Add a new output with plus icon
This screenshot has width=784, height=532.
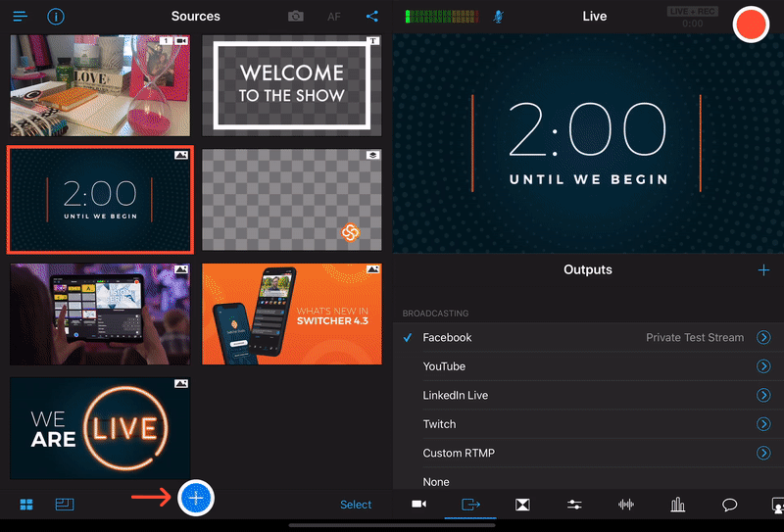click(763, 270)
